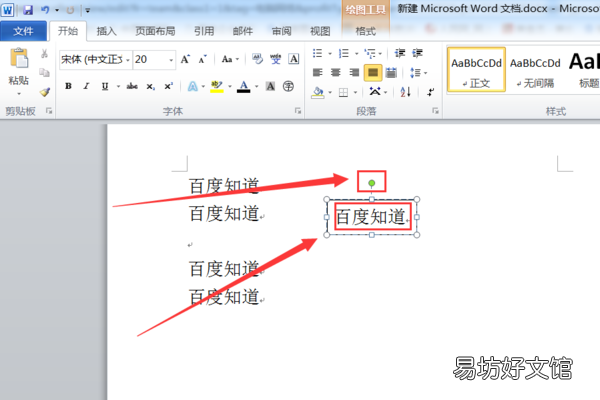The image size is (600, 400).
Task: Decrease paragraph indent
Action: pyautogui.click(x=399, y=53)
